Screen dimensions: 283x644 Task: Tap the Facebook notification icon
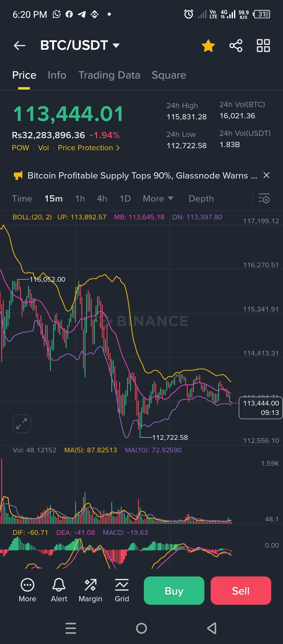(x=69, y=14)
